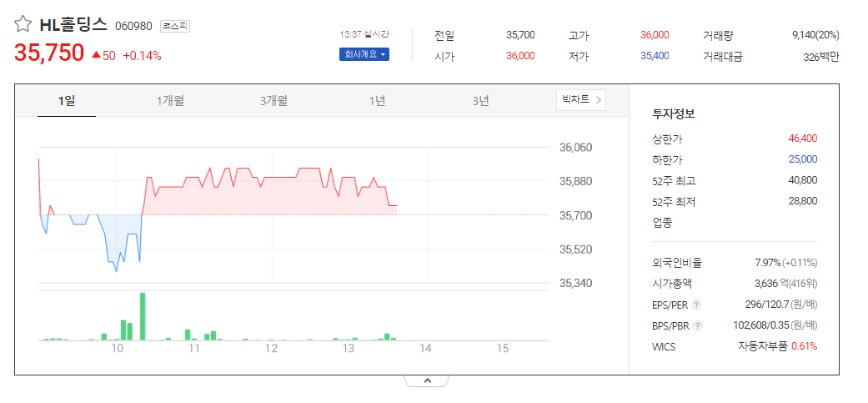The height and width of the screenshot is (403, 868).
Task: Open the 빅차트 button
Action: 581,100
